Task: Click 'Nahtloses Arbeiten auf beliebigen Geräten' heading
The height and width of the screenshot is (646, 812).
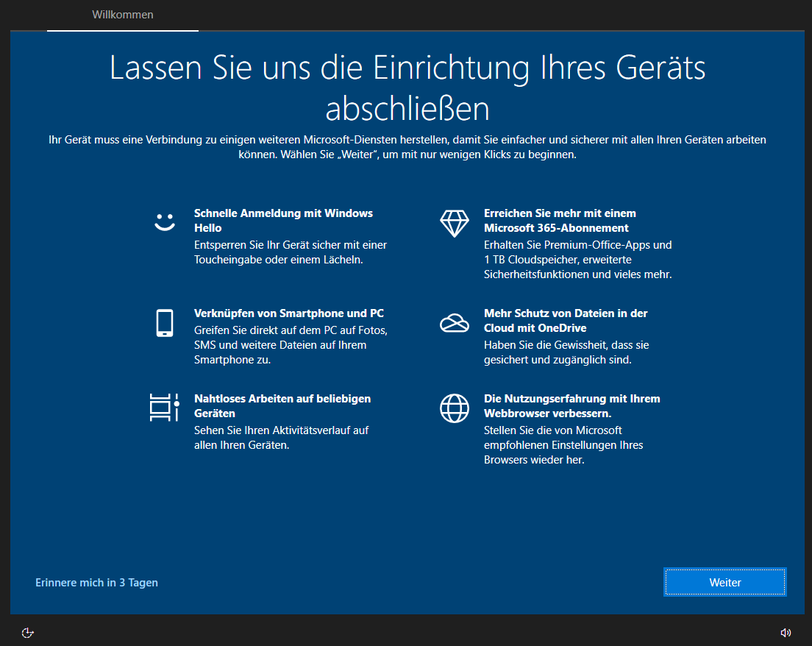Action: tap(282, 406)
